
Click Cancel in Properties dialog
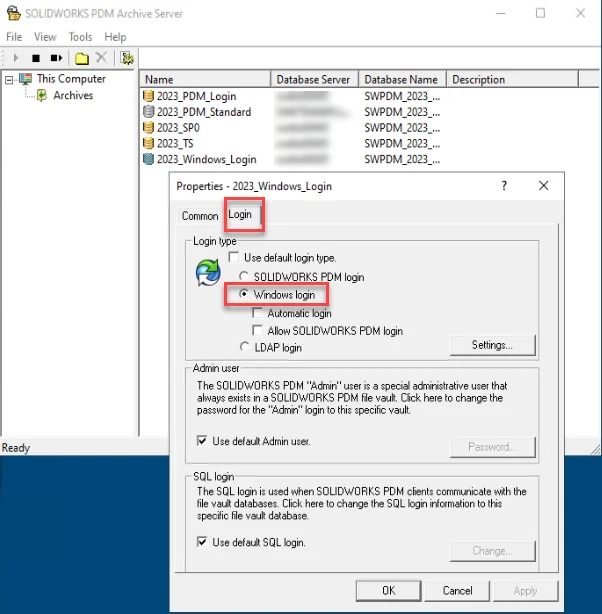pos(457,591)
